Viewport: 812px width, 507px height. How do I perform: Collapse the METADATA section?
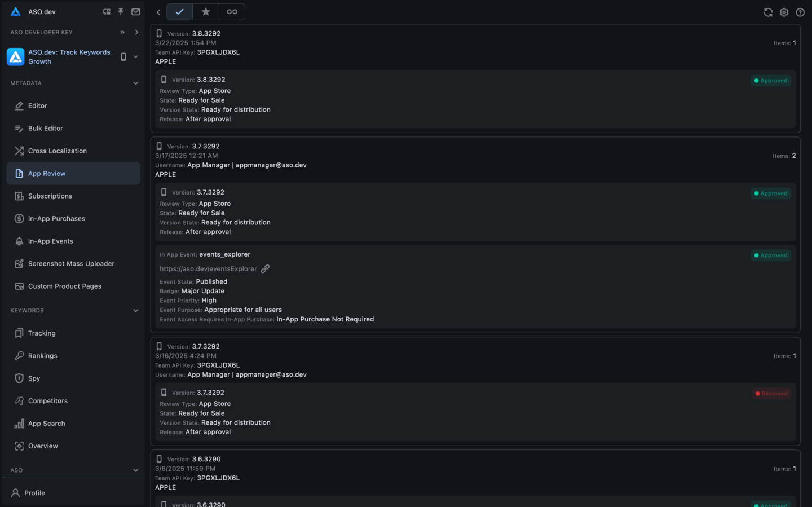pyautogui.click(x=135, y=83)
